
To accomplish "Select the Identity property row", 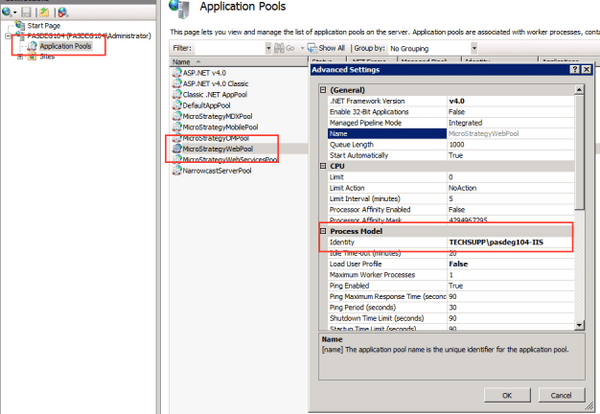I will (x=451, y=242).
